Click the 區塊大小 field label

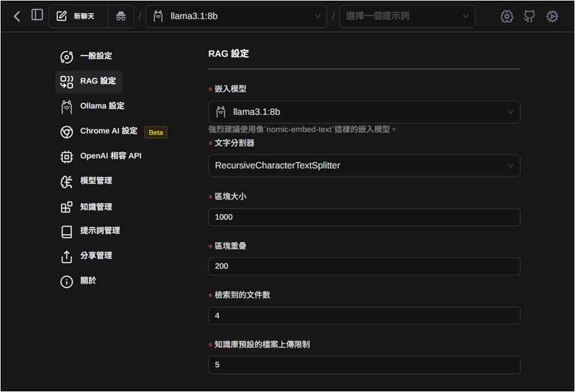(230, 197)
